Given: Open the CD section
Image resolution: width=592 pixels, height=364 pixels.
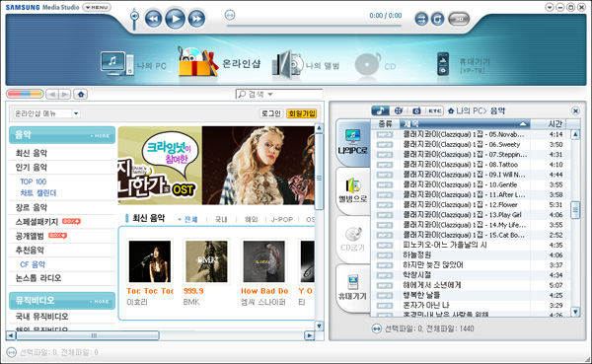Looking at the screenshot, I should tap(375, 65).
